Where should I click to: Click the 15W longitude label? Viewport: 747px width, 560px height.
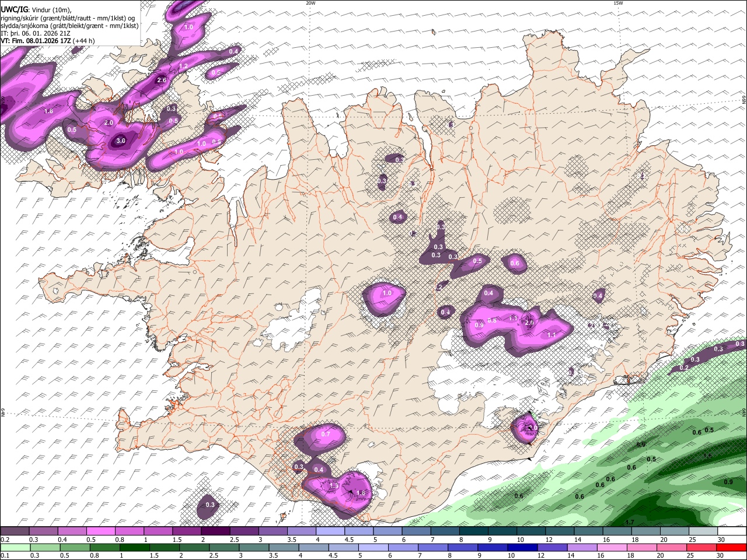(618, 3)
